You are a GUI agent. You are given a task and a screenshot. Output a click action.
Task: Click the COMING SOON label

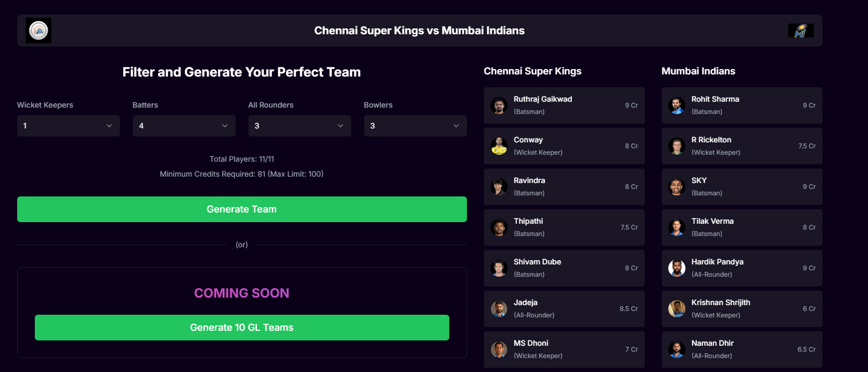[x=241, y=293]
